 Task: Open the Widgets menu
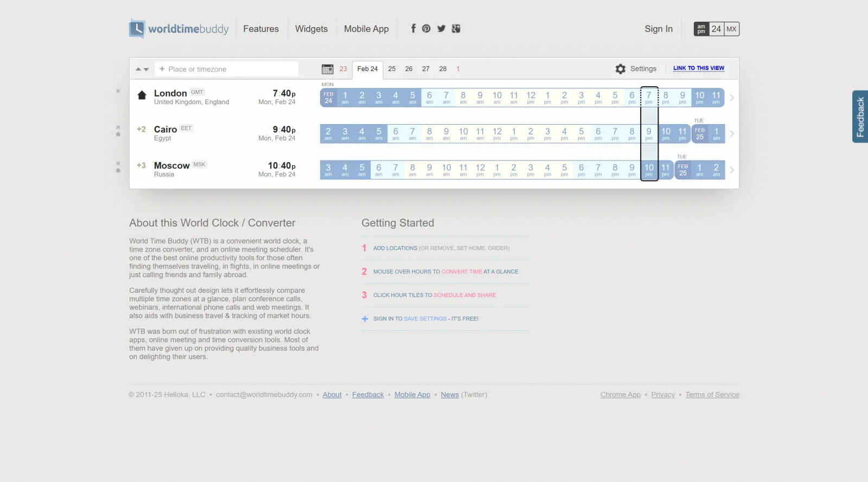(311, 29)
